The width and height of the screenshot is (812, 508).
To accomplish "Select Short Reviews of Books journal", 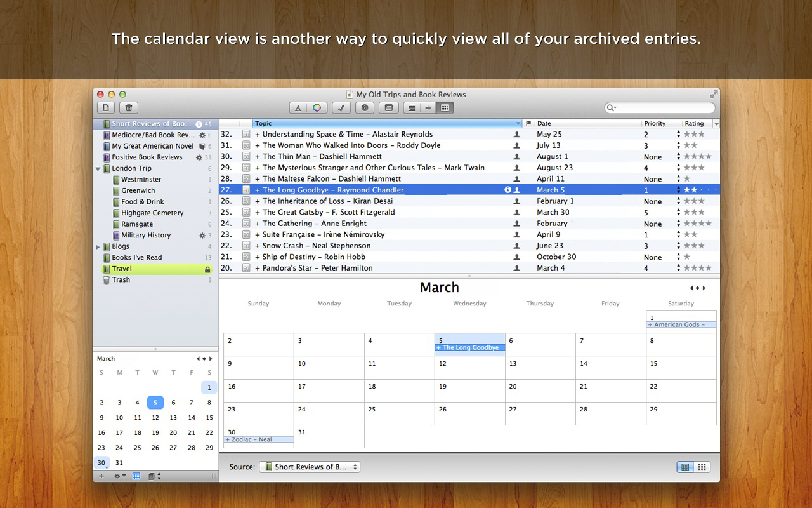I will (155, 124).
